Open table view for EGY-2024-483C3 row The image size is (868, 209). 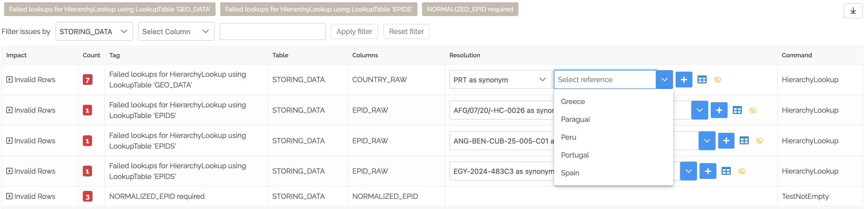point(726,171)
